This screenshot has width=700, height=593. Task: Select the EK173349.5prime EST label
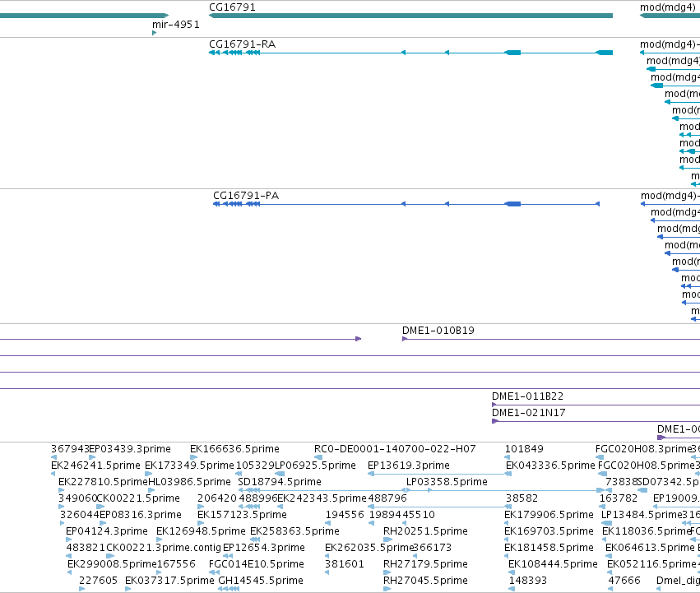click(189, 466)
